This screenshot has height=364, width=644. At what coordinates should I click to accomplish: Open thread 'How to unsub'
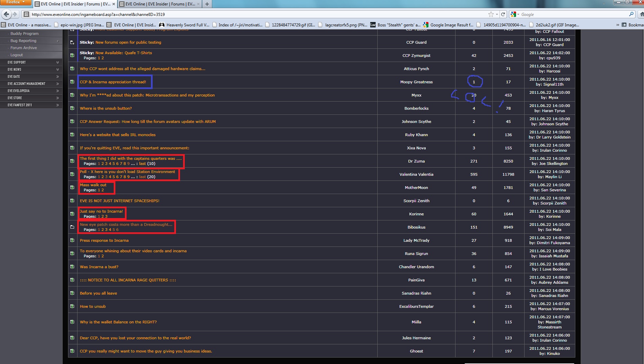click(93, 306)
